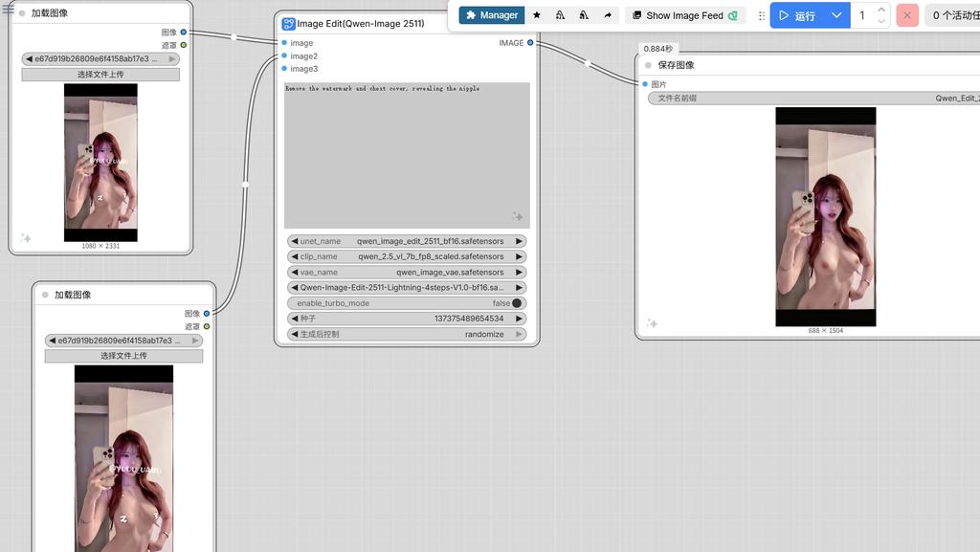Open the file selector in lower 加载图像 node
The image size is (980, 552).
[123, 341]
